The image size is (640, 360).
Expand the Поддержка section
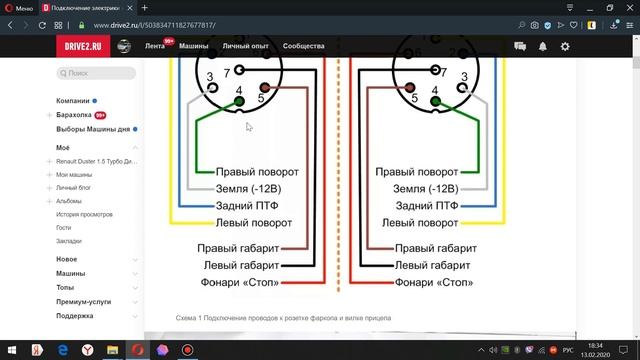pos(135,316)
